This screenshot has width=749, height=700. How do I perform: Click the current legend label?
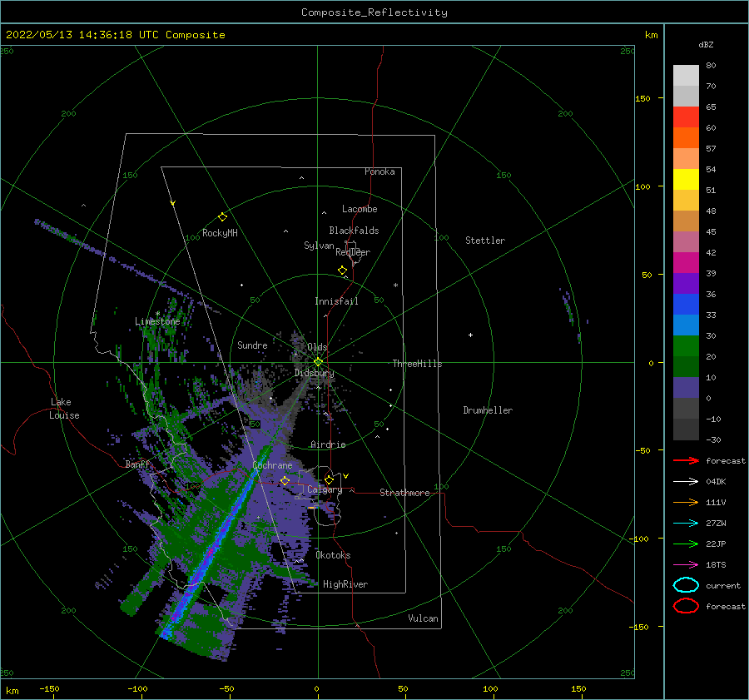click(x=723, y=585)
